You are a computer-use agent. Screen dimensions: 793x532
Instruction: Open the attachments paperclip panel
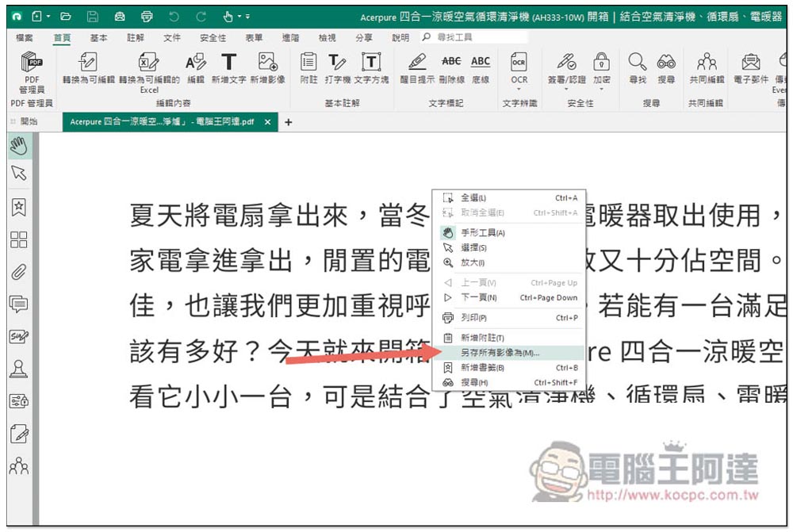(x=19, y=272)
